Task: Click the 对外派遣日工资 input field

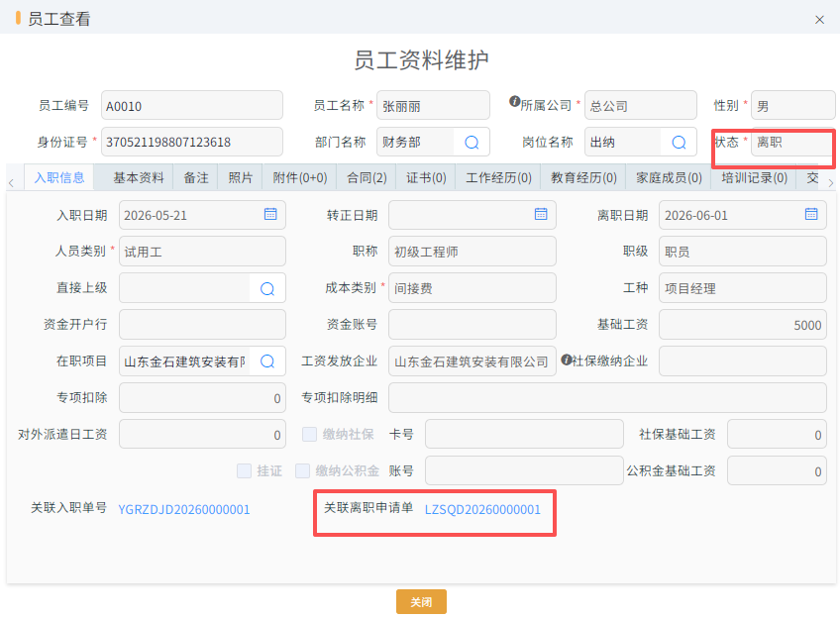Action: [202, 435]
